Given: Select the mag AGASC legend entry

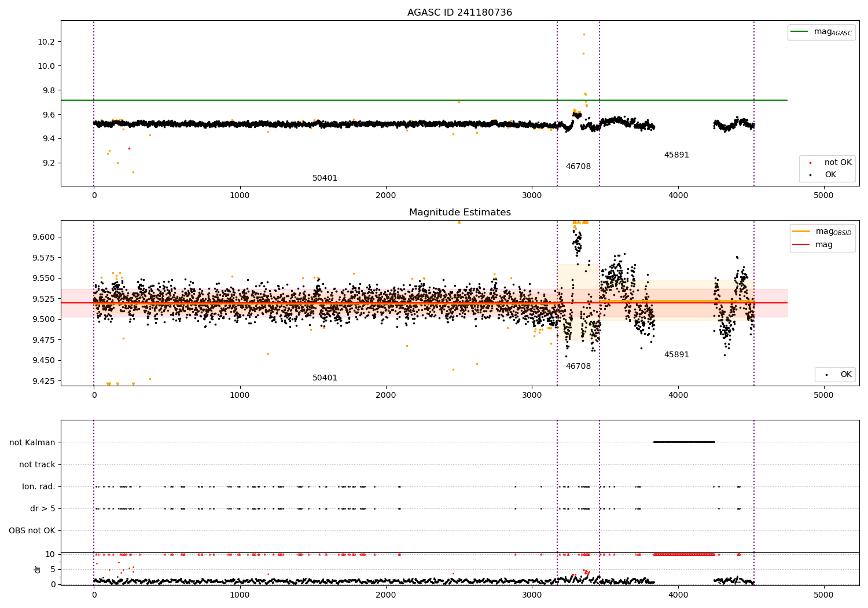Looking at the screenshot, I should coord(821,32).
